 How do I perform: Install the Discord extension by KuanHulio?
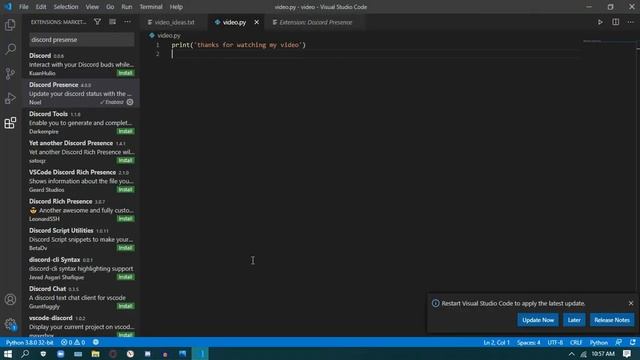[x=125, y=73]
